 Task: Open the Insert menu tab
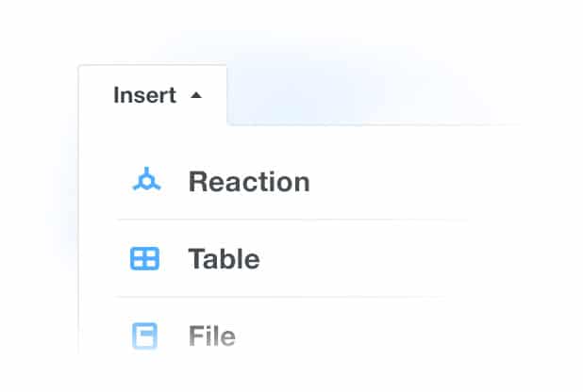pos(153,95)
